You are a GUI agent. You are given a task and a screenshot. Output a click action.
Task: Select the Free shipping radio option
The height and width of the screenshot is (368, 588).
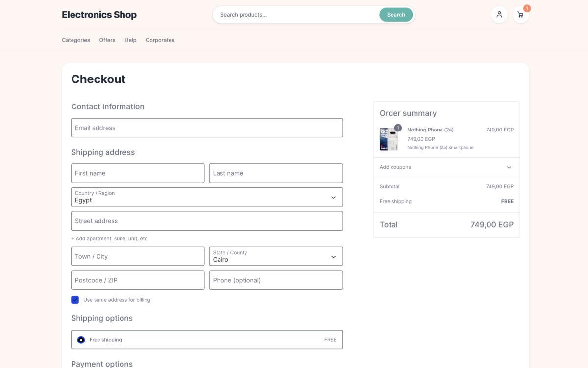81,340
